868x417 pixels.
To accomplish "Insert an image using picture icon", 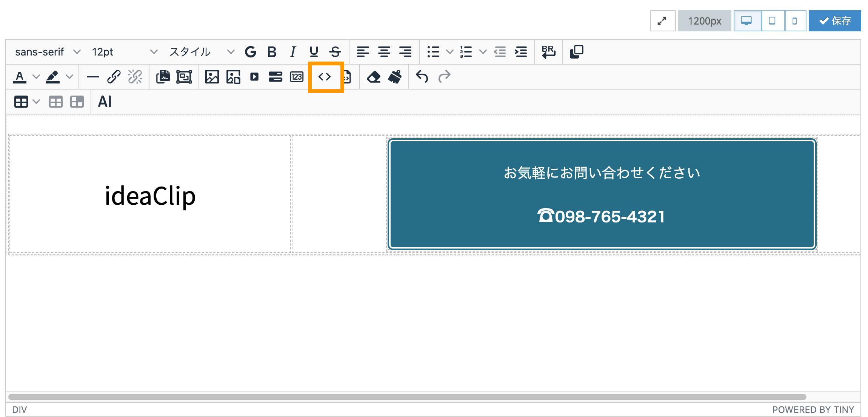I will click(212, 77).
